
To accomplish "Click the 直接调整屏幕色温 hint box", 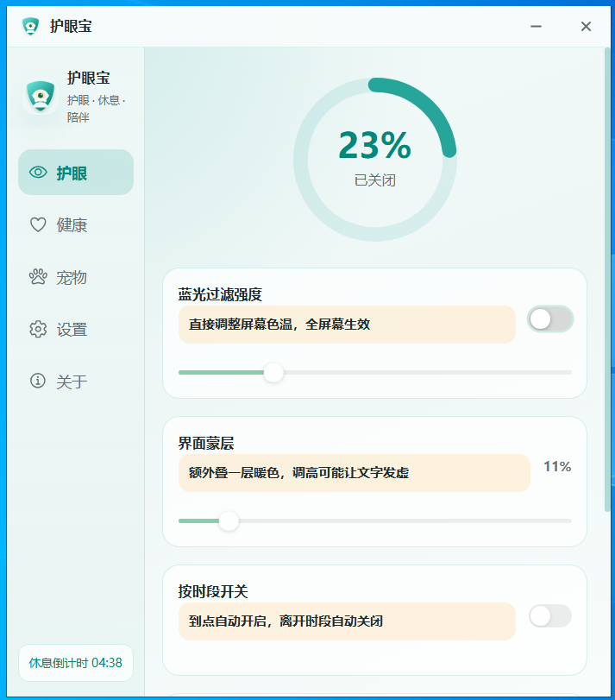I will pos(347,325).
